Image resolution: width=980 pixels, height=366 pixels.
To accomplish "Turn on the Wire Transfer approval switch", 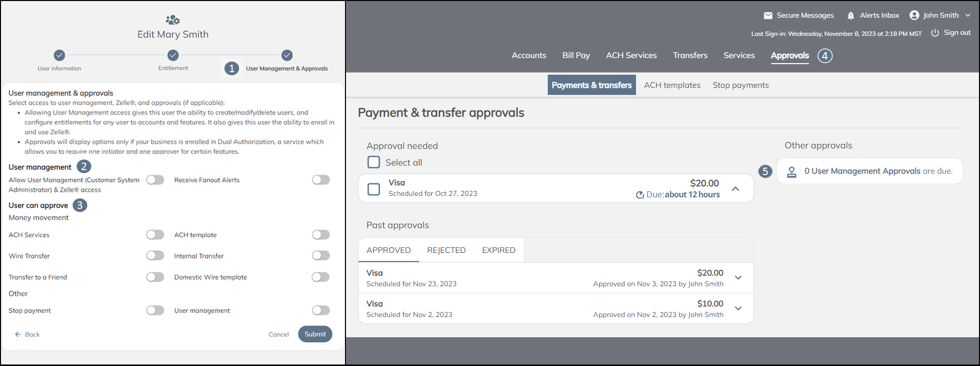I will pyautogui.click(x=155, y=256).
